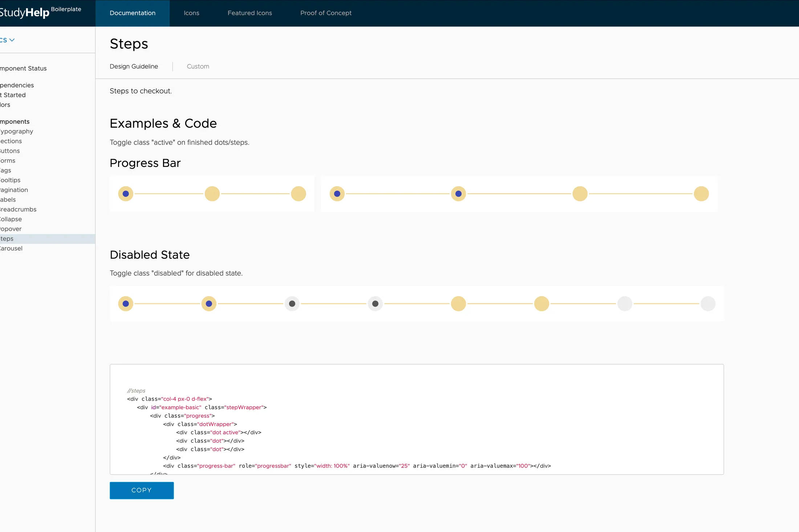Open Dependencies in the sidebar
The image size is (799, 532).
17,85
